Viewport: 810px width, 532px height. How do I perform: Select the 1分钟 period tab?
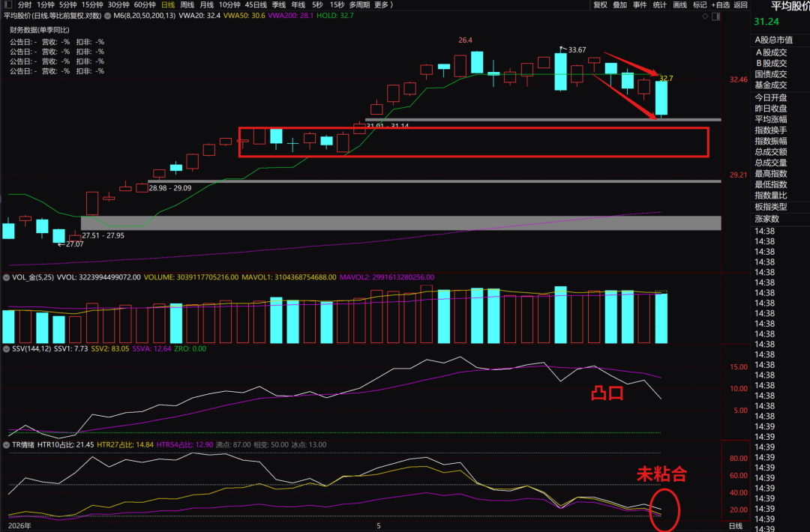point(46,4)
